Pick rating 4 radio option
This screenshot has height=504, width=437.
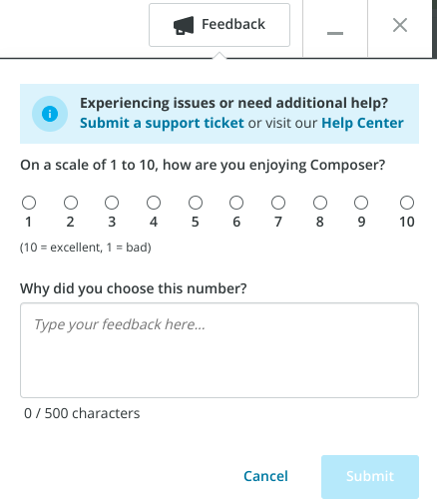click(154, 203)
